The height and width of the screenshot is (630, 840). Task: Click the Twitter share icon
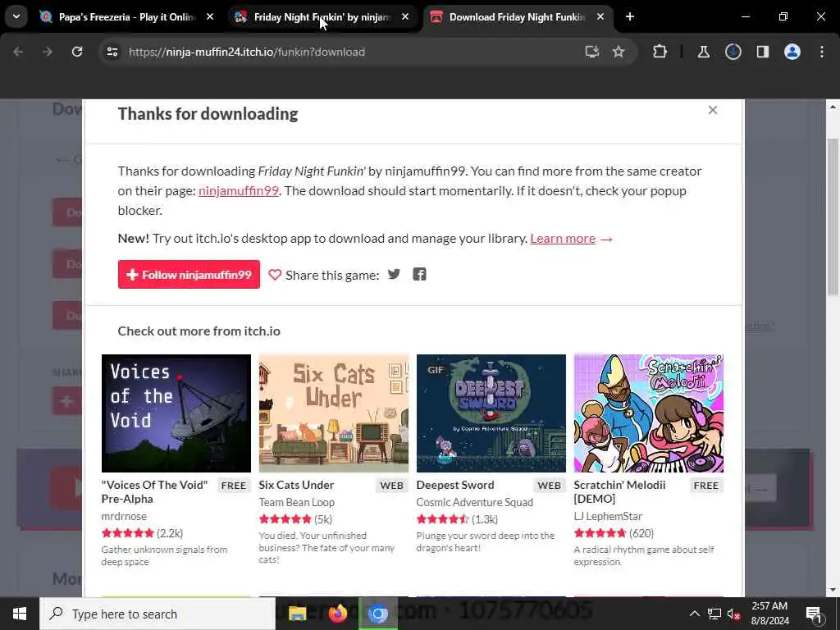(x=394, y=274)
